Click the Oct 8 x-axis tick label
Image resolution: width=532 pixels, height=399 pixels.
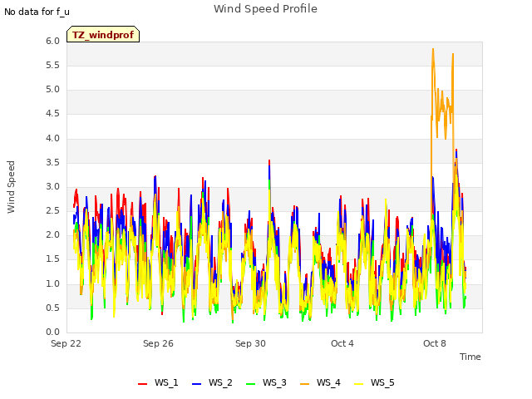pos(435,343)
